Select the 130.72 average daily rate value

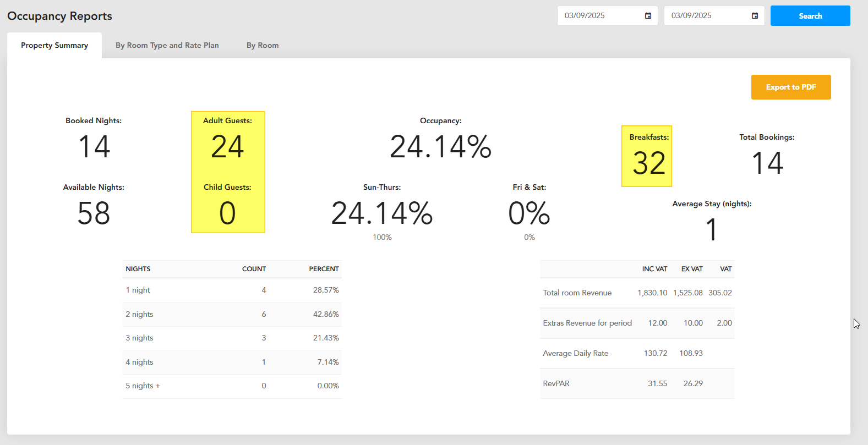coord(656,353)
